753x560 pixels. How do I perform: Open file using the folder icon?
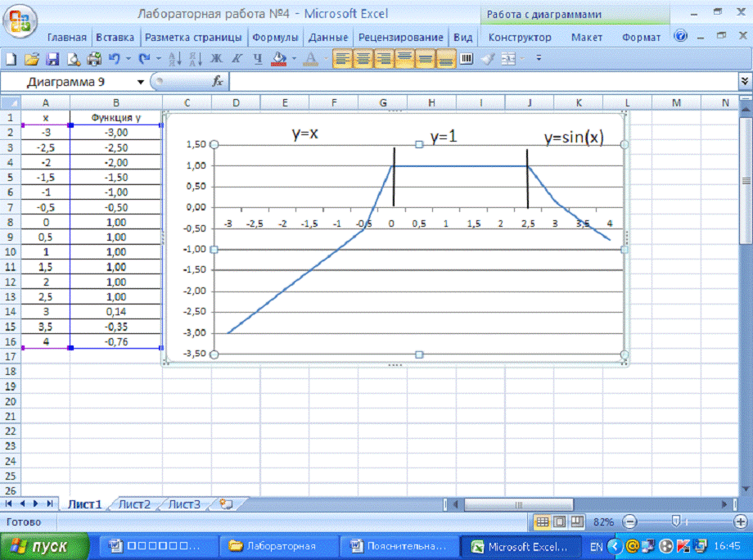32,59
